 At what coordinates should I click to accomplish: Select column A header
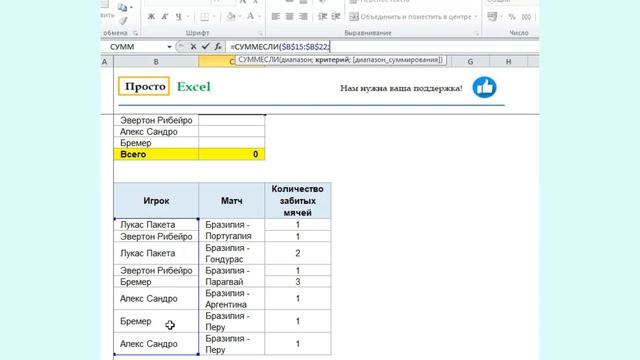[104, 62]
